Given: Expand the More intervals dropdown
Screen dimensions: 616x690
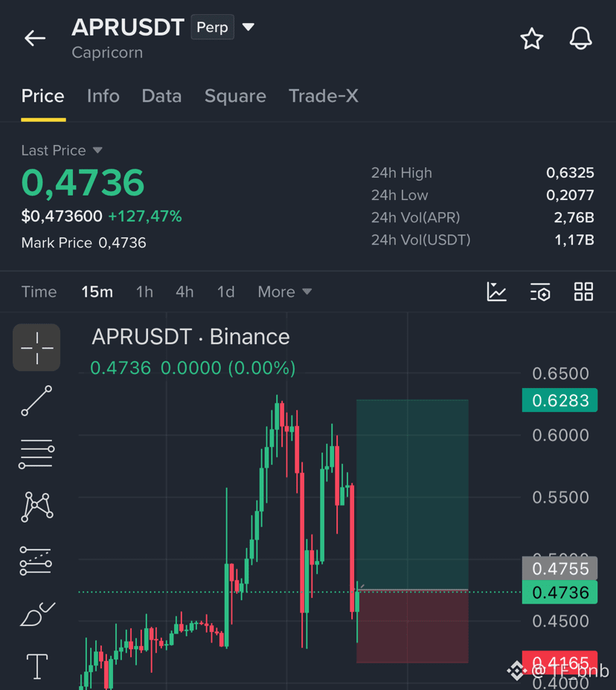Looking at the screenshot, I should (285, 291).
